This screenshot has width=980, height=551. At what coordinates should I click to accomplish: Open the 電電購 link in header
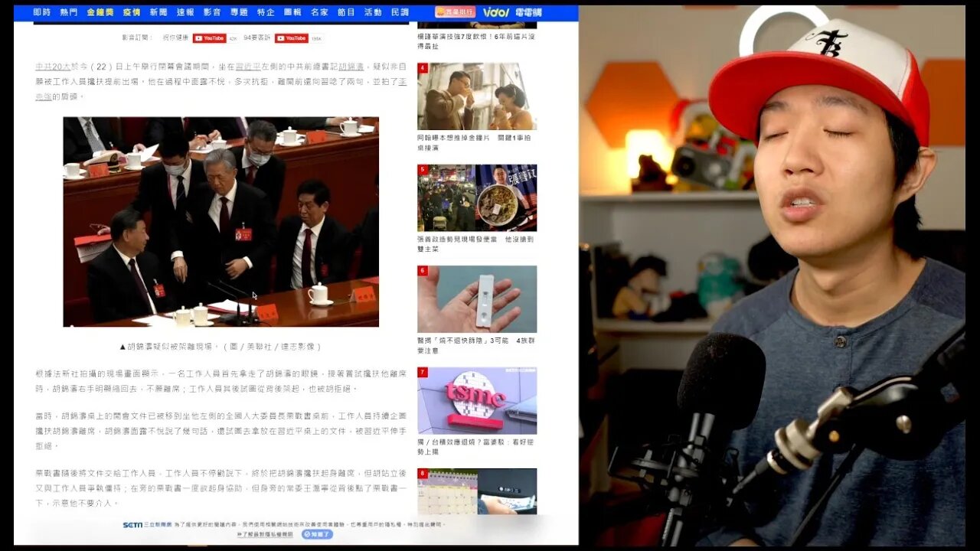(528, 12)
